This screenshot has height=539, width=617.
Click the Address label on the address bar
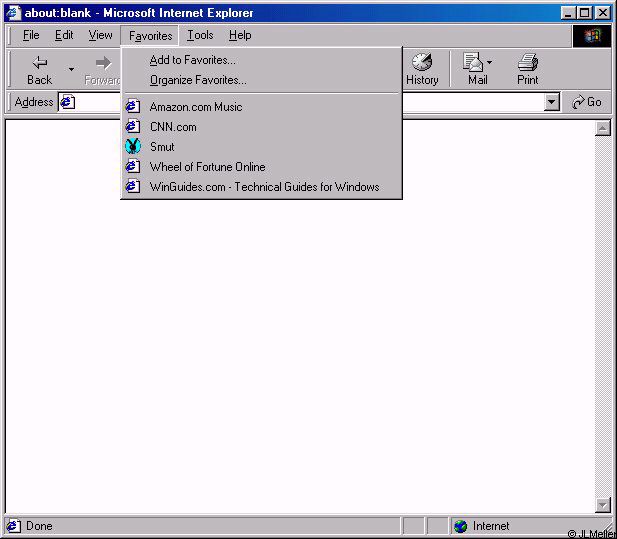(x=34, y=102)
